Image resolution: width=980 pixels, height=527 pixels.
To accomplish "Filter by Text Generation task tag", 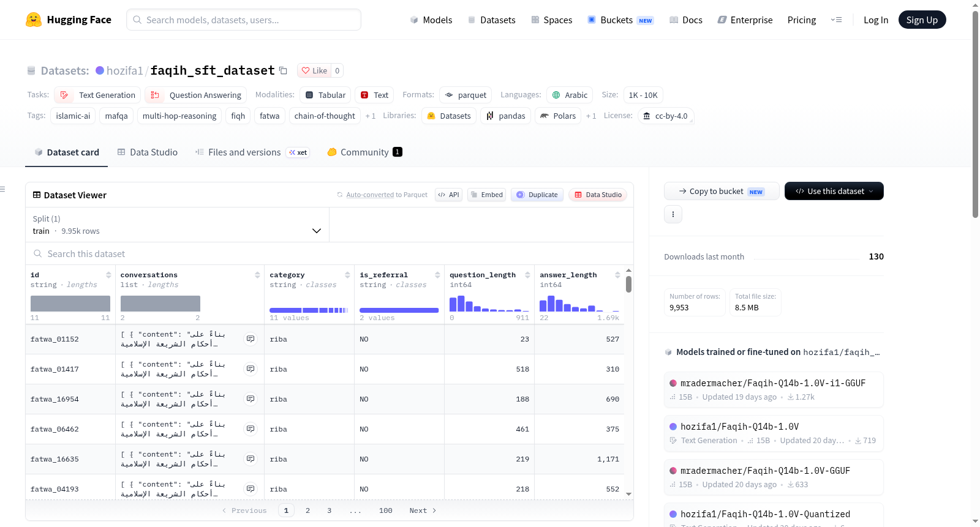I will (x=98, y=95).
